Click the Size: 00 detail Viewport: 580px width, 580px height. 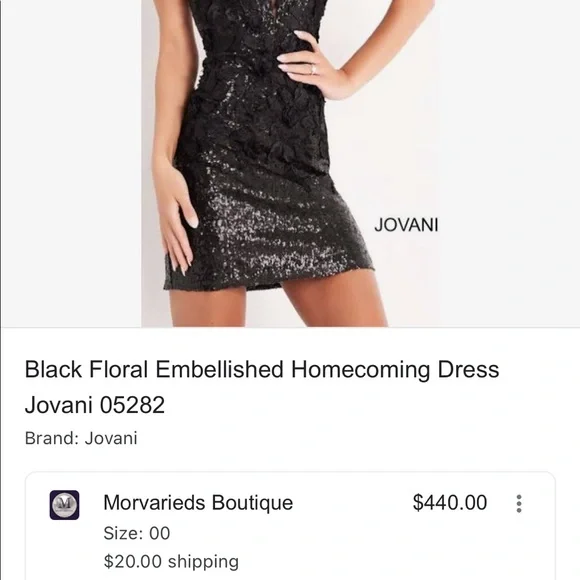click(x=137, y=533)
